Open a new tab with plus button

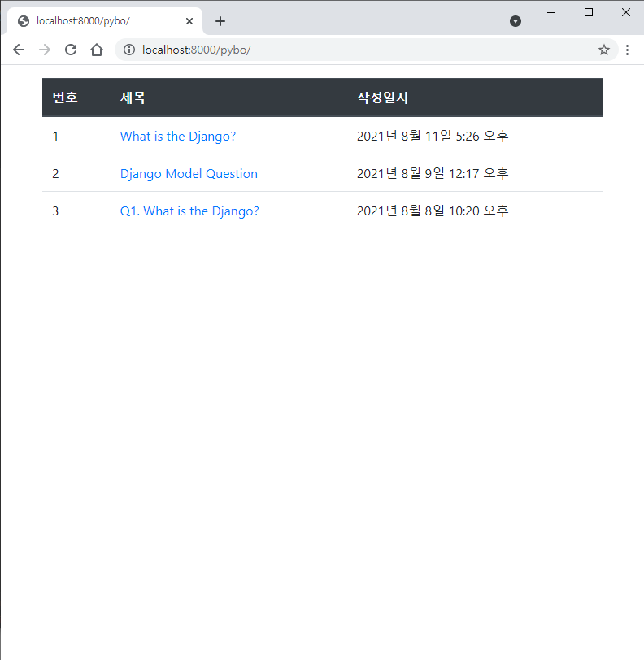(220, 21)
